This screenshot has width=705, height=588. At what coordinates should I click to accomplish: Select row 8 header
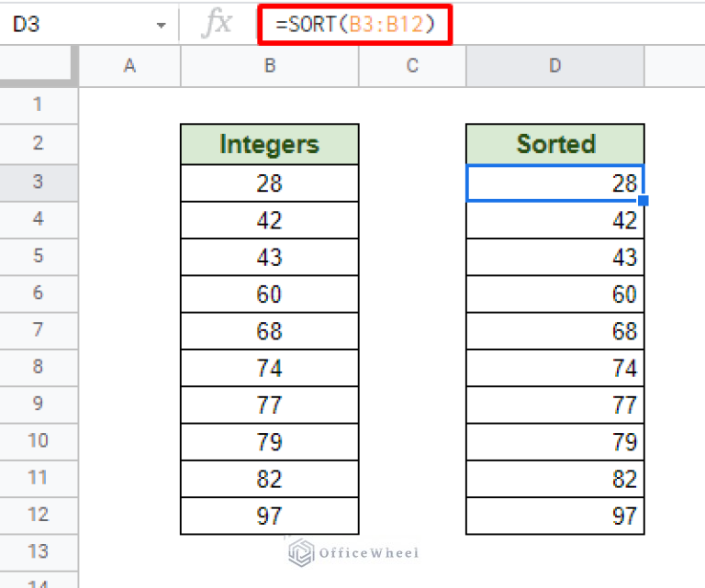pos(39,368)
